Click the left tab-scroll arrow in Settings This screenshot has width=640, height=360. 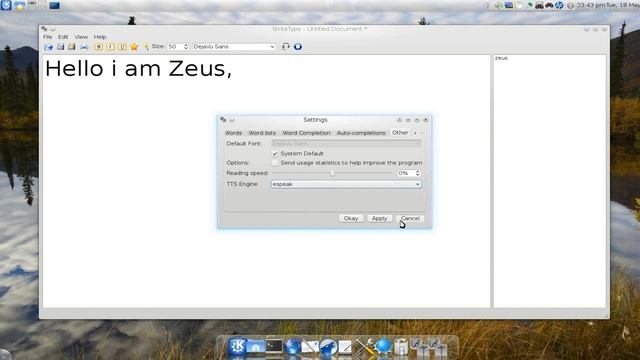point(415,133)
